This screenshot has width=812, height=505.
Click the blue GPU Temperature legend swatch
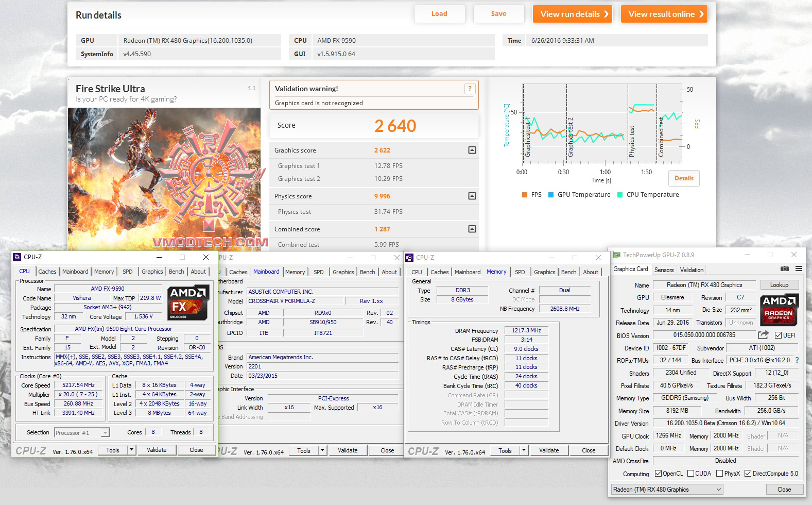pos(551,195)
